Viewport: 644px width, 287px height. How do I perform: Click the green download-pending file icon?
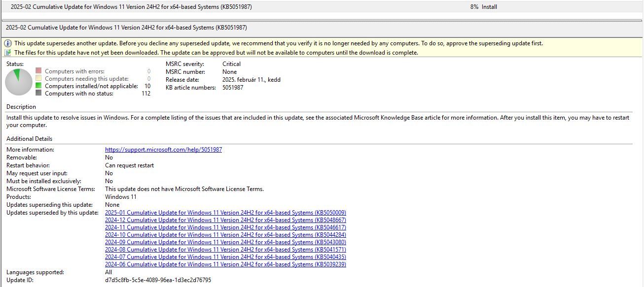8,53
